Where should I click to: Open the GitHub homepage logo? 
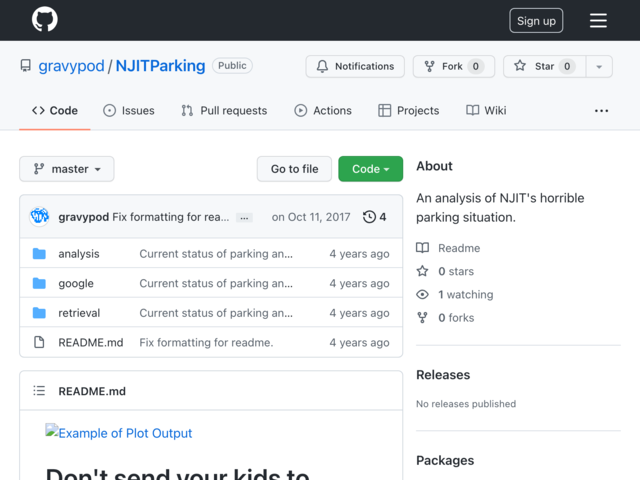[44, 19]
